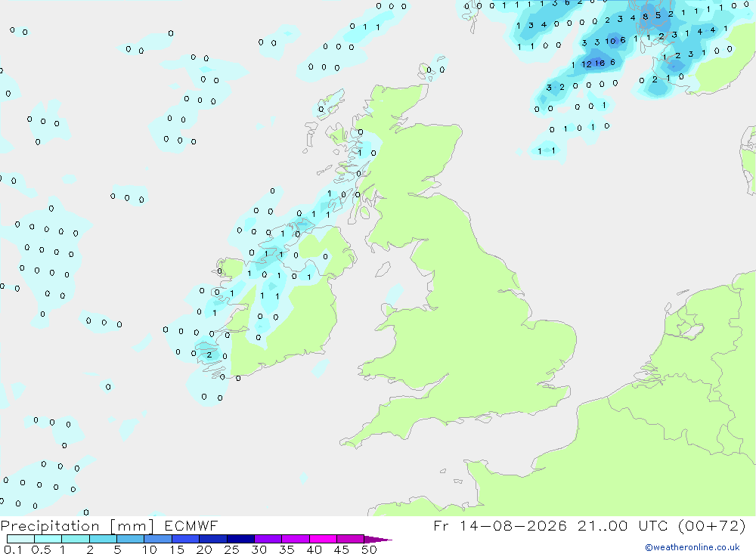Image resolution: width=756 pixels, height=554 pixels.
Task: Click the 'Precipitation [mm]' title text
Action: pos(77,526)
